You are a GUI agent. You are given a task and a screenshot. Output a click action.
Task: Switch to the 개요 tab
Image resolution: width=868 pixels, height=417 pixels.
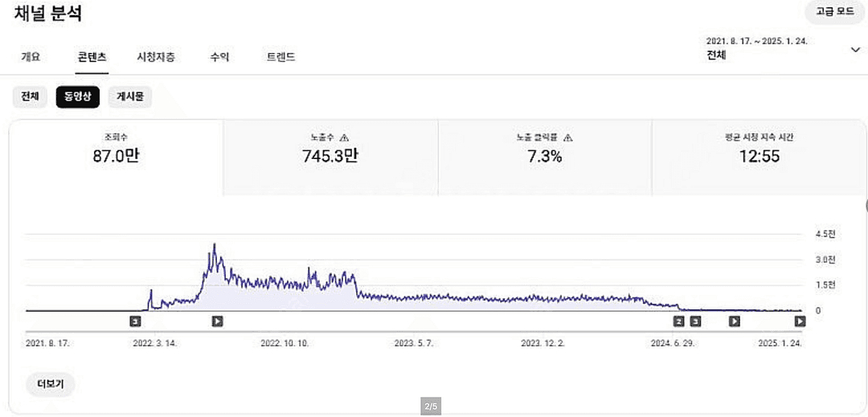coord(31,57)
